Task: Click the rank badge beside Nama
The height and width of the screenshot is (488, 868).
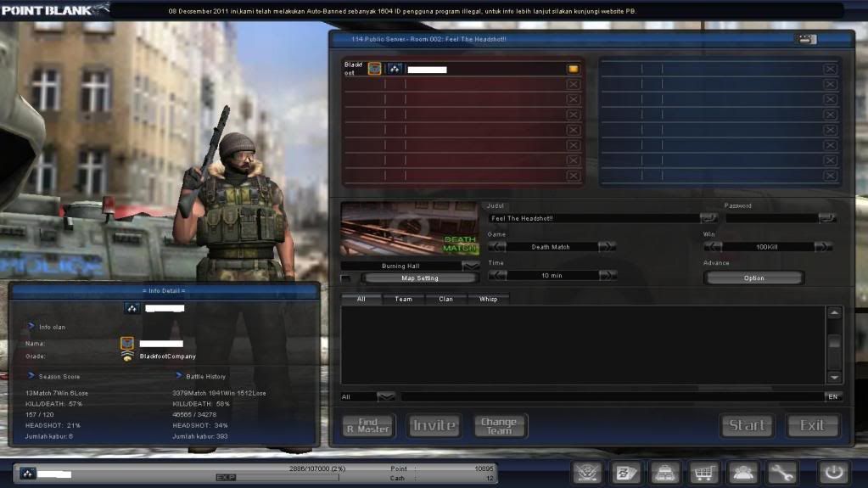Action: 126,343
